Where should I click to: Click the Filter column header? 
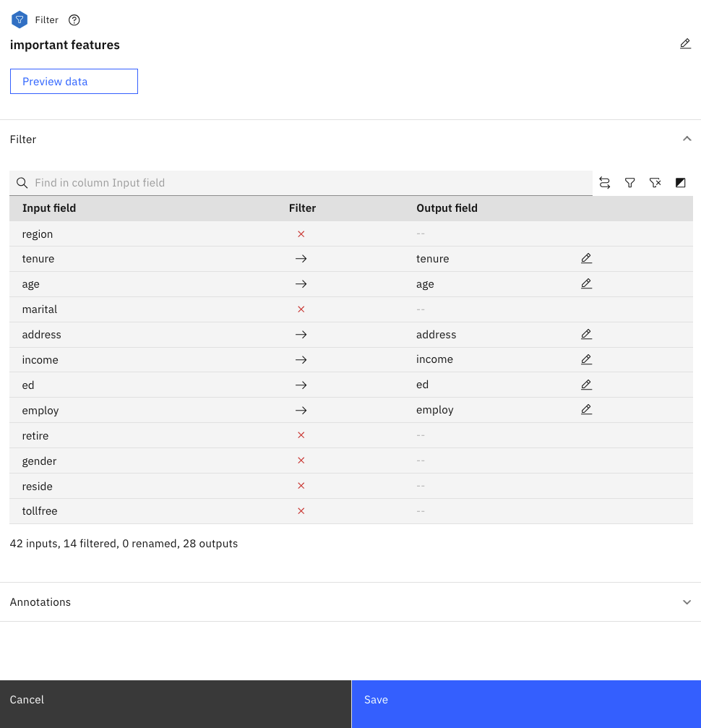point(302,208)
